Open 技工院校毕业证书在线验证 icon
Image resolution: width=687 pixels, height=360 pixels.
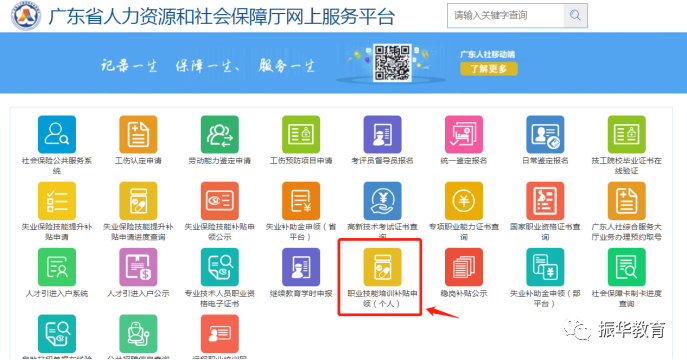coord(627,134)
